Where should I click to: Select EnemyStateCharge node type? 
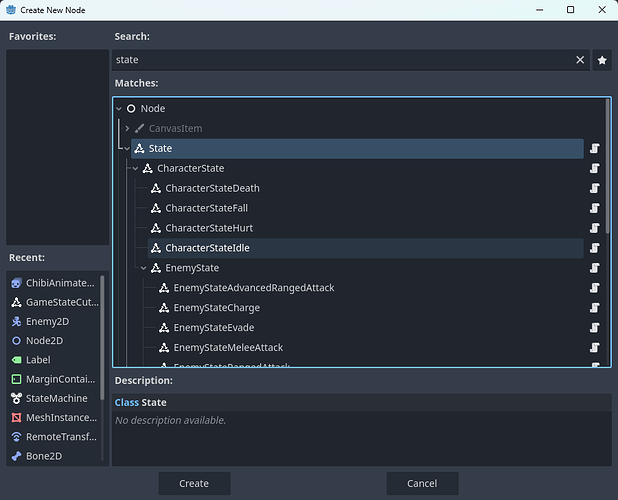217,308
